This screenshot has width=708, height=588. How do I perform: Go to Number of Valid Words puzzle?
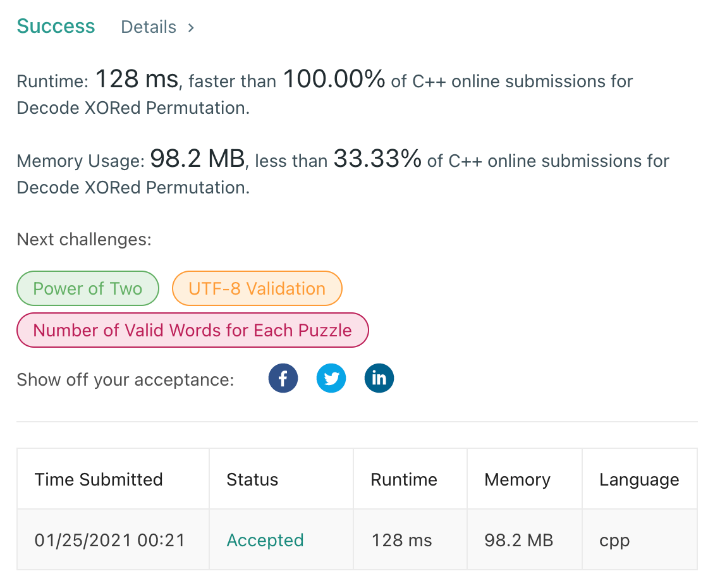[x=192, y=330]
